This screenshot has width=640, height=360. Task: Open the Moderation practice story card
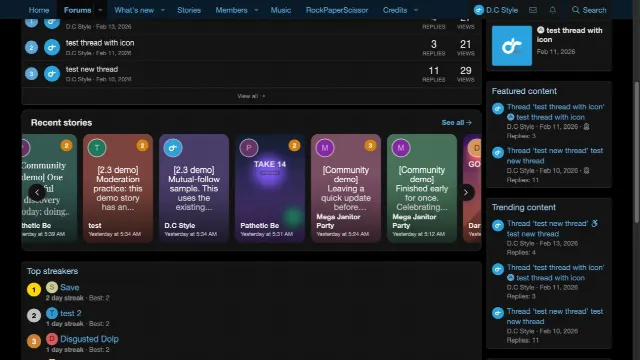[118, 188]
